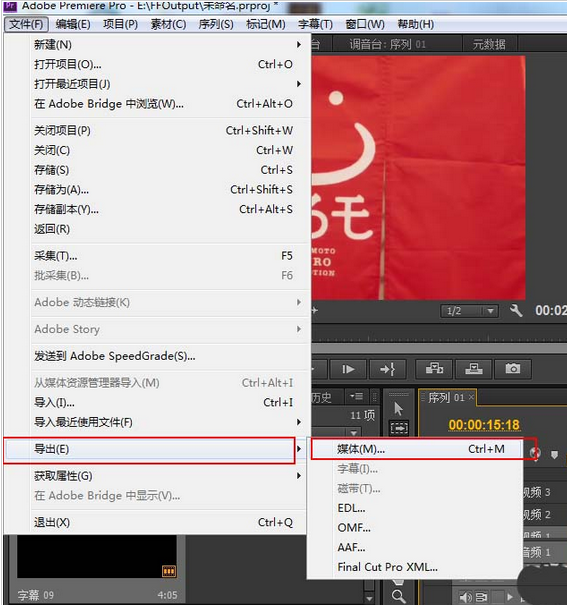The height and width of the screenshot is (605, 567).
Task: Switch to the 元数据 tab
Action: pyautogui.click(x=489, y=44)
